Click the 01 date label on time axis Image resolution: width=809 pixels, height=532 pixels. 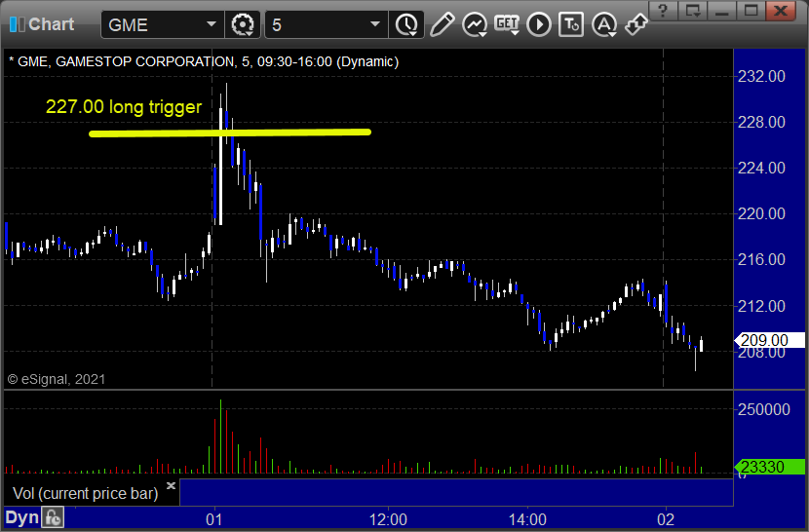click(214, 519)
